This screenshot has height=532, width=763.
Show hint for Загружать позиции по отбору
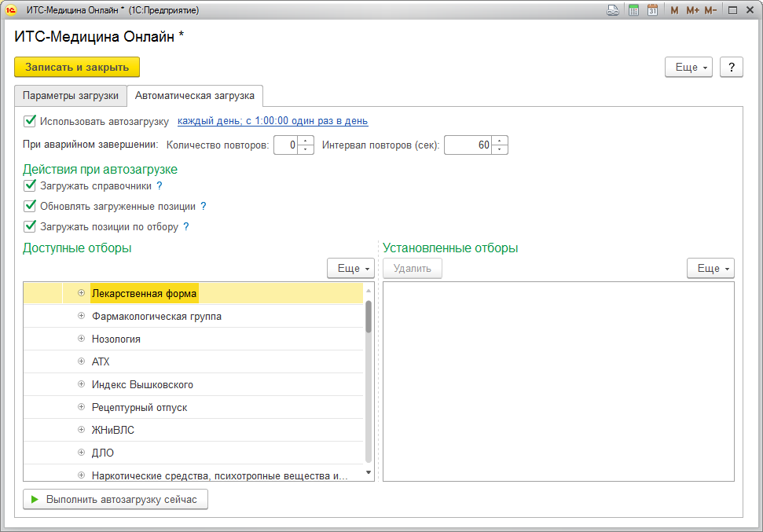[x=186, y=227]
